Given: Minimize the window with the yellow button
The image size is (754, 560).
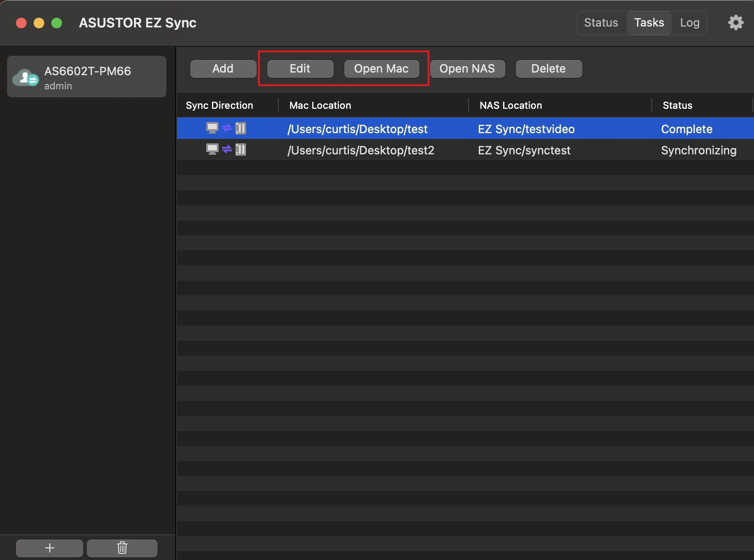Looking at the screenshot, I should pos(39,23).
